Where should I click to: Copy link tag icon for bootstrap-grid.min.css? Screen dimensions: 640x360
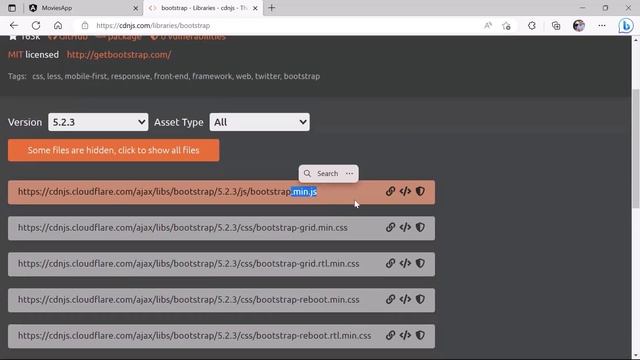point(405,227)
